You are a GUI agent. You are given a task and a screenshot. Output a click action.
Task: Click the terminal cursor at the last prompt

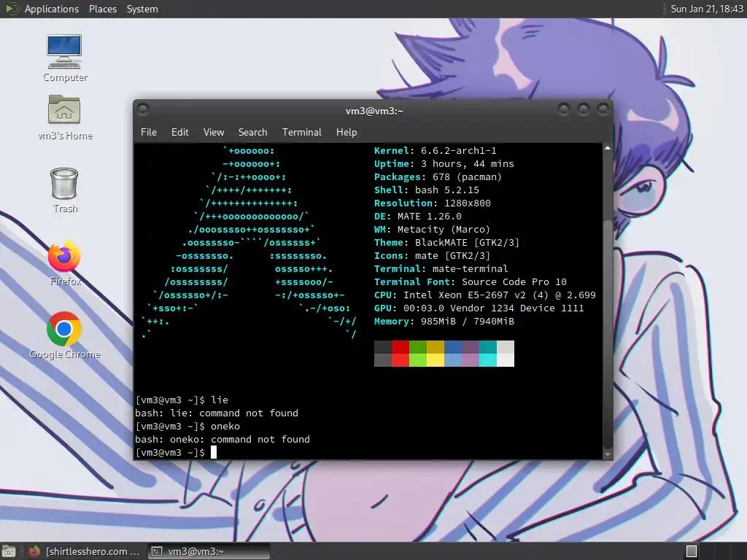pyautogui.click(x=214, y=452)
